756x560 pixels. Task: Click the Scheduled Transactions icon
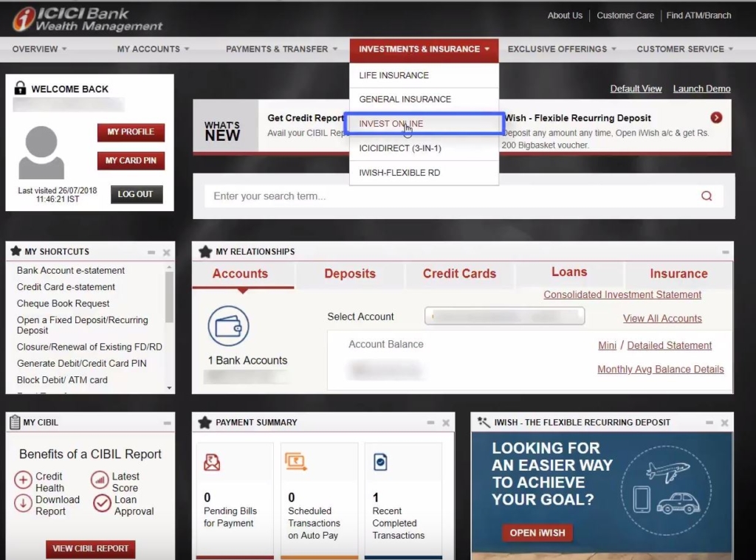(295, 462)
